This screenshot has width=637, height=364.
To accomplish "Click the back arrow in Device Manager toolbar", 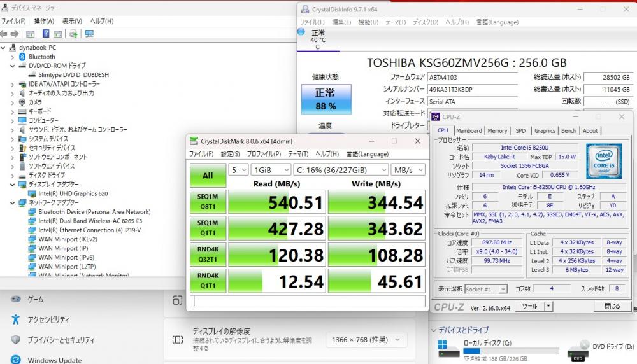I will (4, 34).
